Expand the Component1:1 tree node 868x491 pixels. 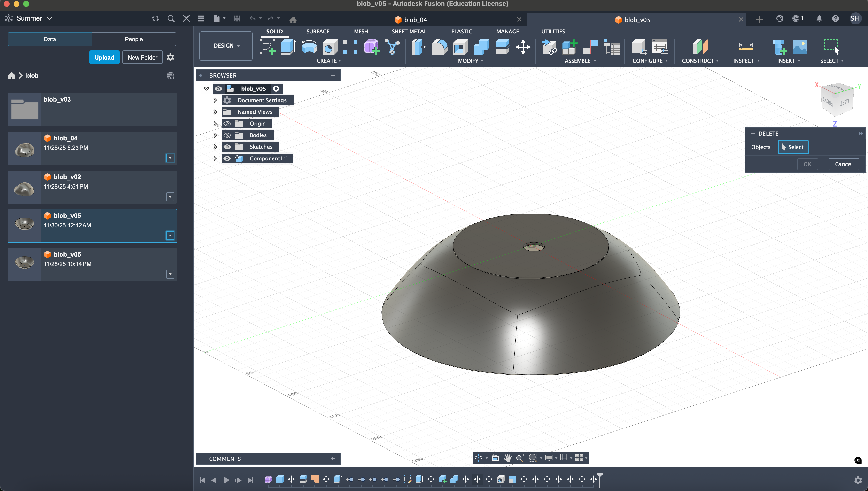pos(215,158)
